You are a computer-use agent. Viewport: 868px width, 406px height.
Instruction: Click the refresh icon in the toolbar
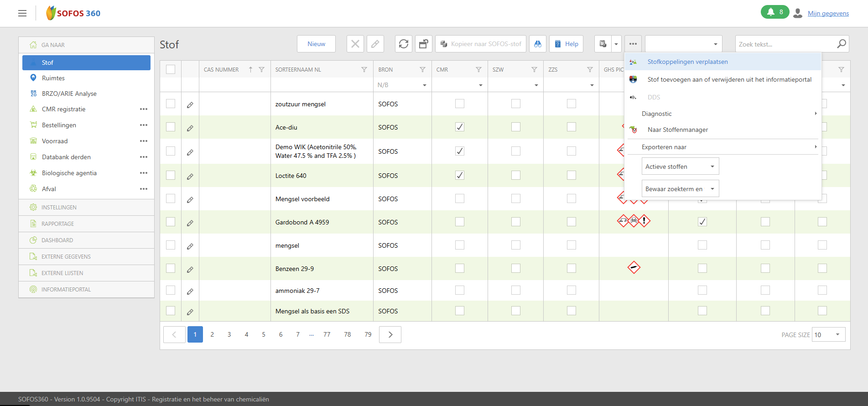pos(404,44)
